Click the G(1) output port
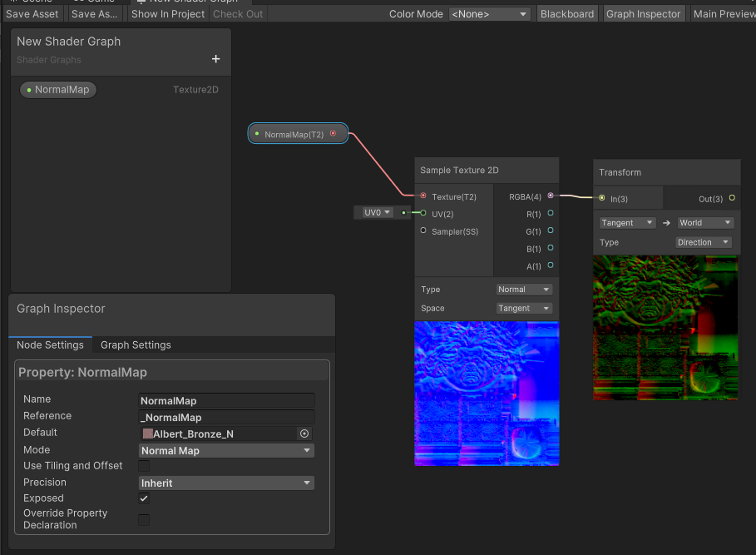Image resolution: width=756 pixels, height=555 pixels. pyautogui.click(x=550, y=230)
